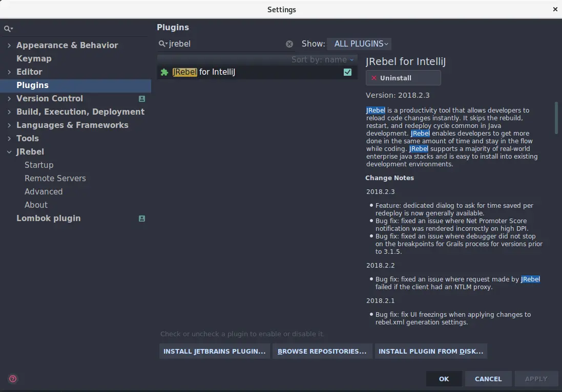This screenshot has height=392, width=562.
Task: Click Version Control project-level settings icon
Action: point(142,99)
